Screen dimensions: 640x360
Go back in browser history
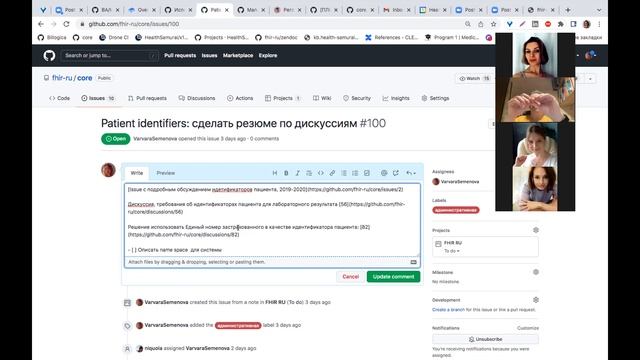(41, 24)
